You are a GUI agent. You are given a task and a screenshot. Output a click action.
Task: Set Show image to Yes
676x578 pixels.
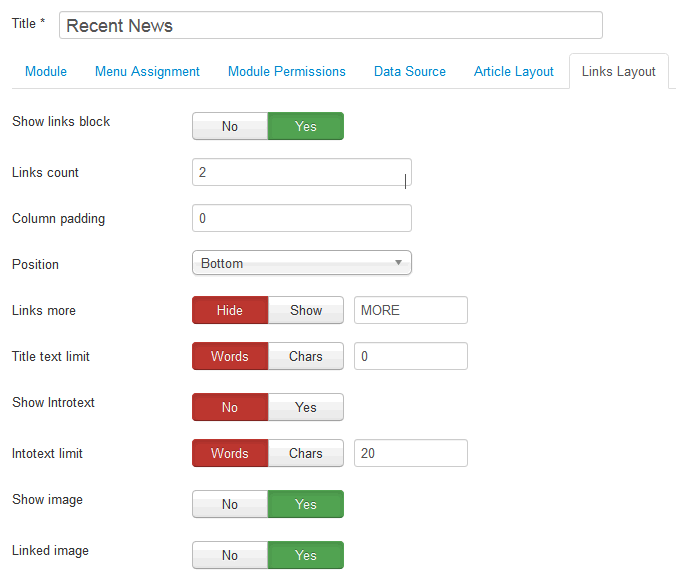306,504
